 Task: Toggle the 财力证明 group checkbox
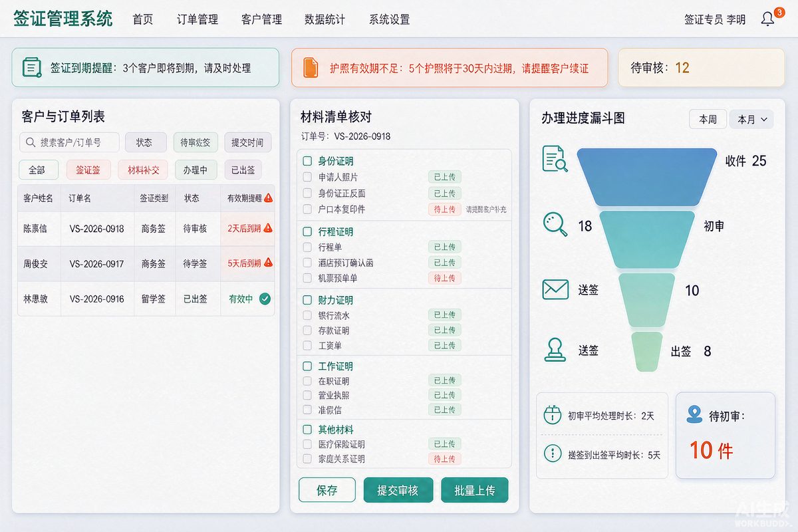[307, 300]
